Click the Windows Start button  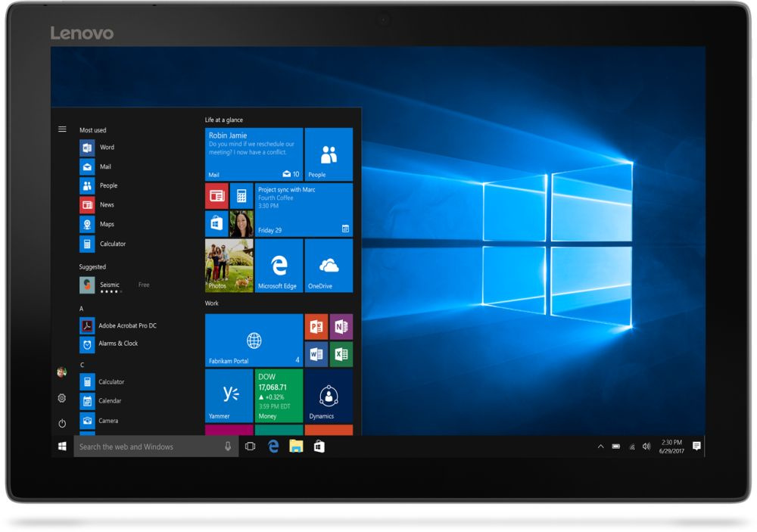click(x=62, y=446)
